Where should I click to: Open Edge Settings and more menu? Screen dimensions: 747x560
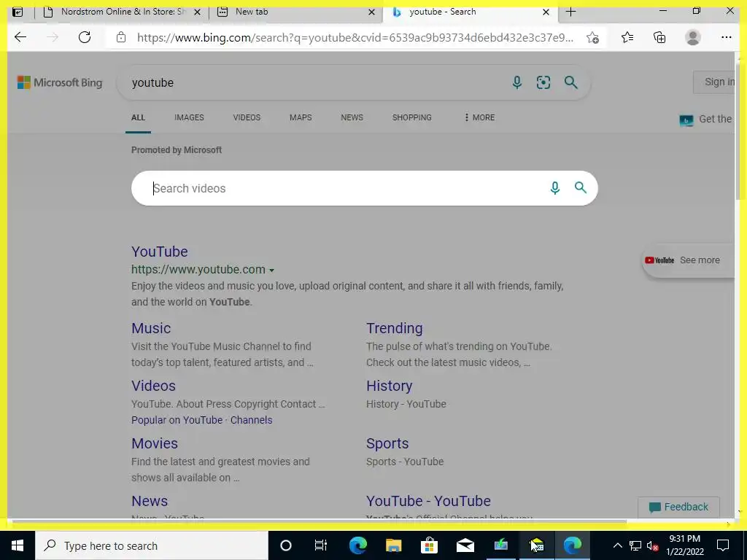click(726, 37)
